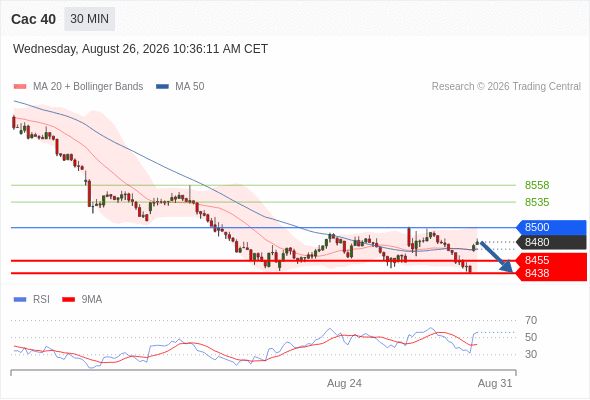Click the blue RSI legend swatch
The image size is (590, 400).
[20, 300]
